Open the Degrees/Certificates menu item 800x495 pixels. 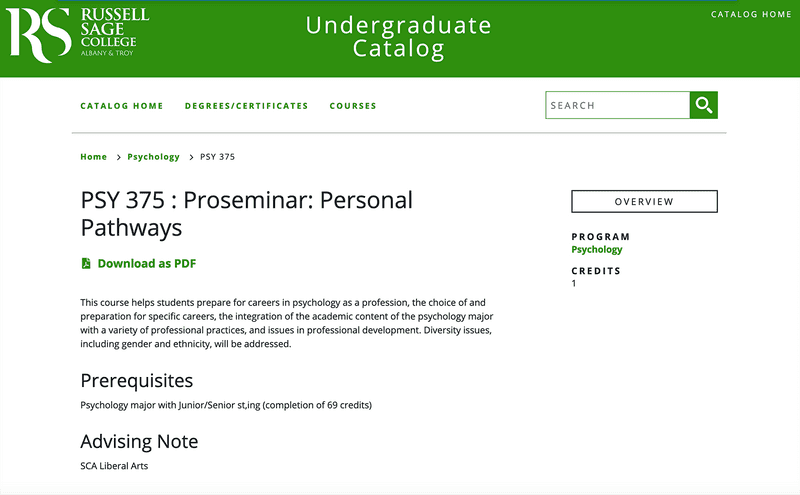pyautogui.click(x=246, y=106)
